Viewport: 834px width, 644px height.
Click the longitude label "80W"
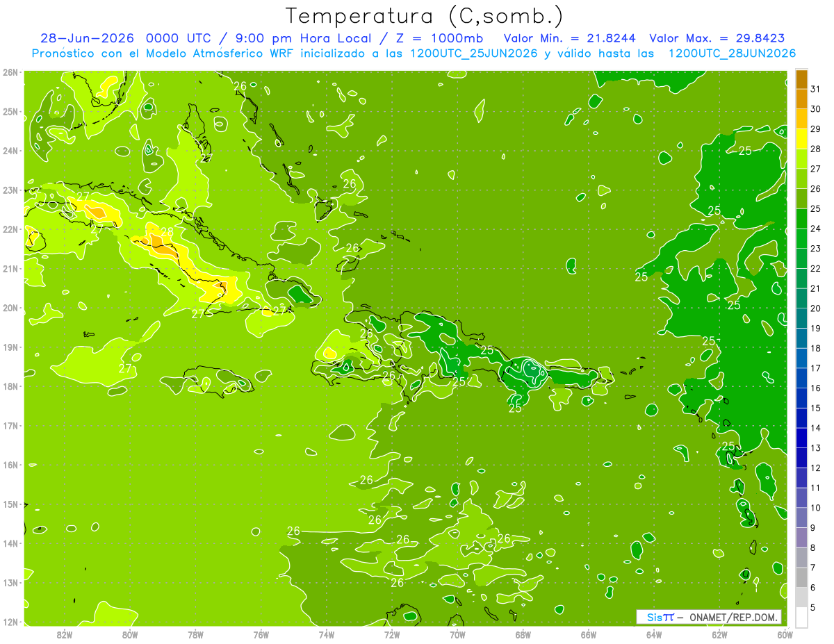click(x=129, y=634)
